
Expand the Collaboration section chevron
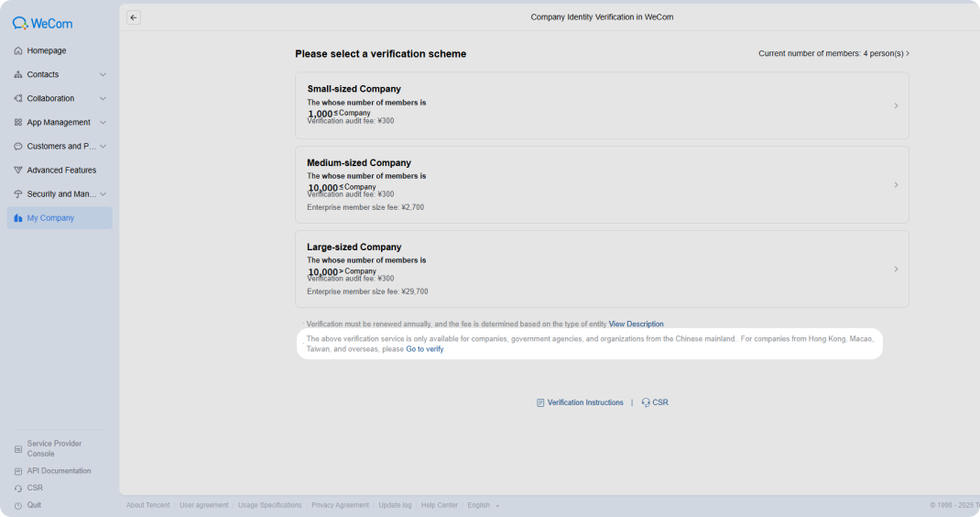tap(103, 98)
